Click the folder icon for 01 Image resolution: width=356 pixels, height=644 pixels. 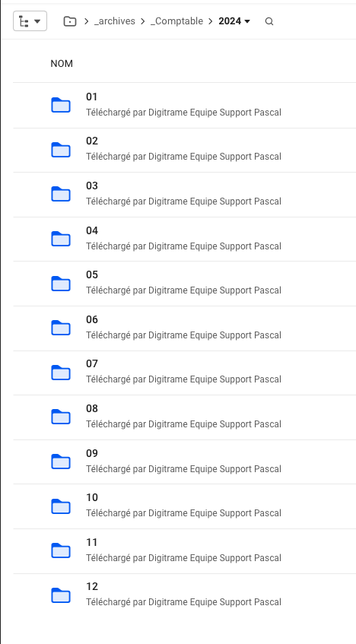61,105
